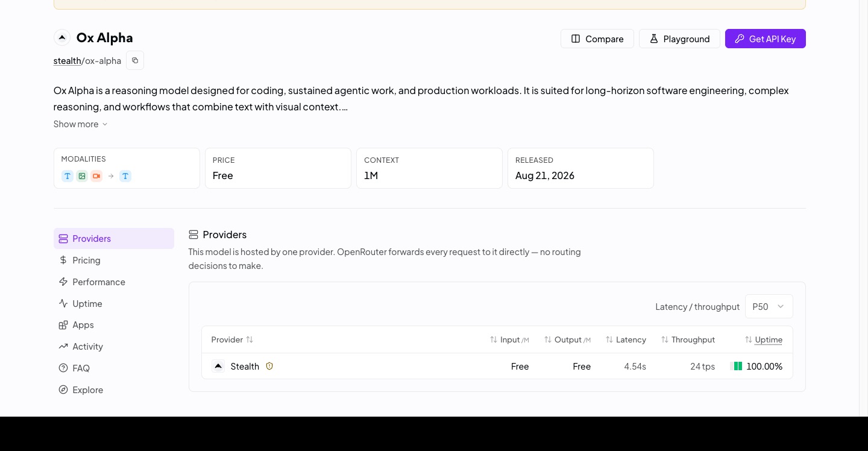Click the 100.00% uptime value
This screenshot has width=868, height=451.
point(764,366)
